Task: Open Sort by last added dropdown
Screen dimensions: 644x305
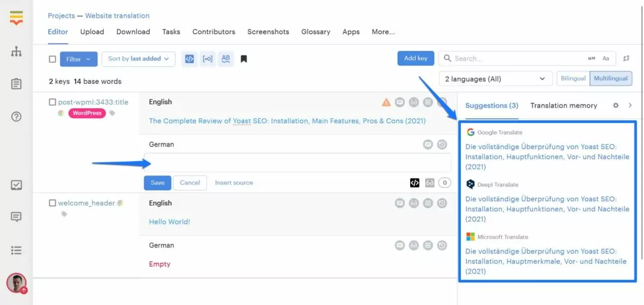Action: coord(138,58)
